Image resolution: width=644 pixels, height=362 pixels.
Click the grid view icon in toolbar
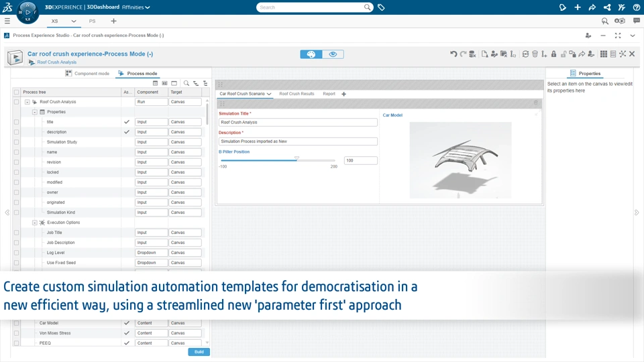603,54
